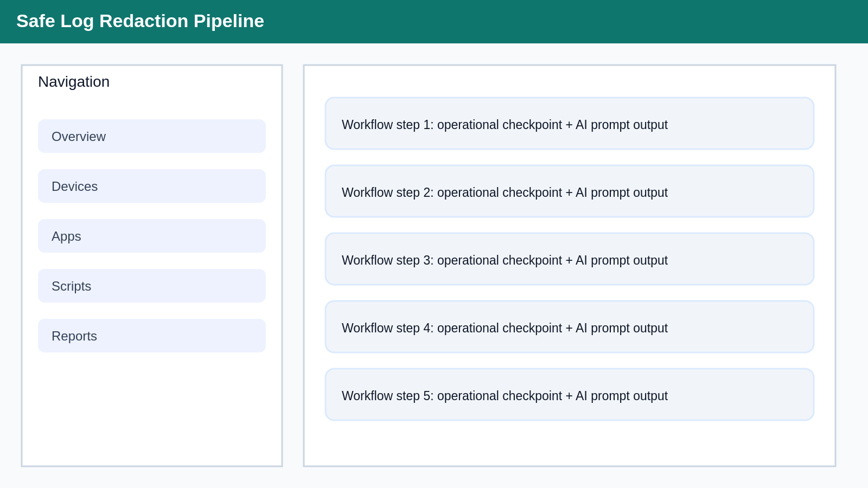Select the Workflow step 1 card
The image size is (868, 488).
(569, 124)
